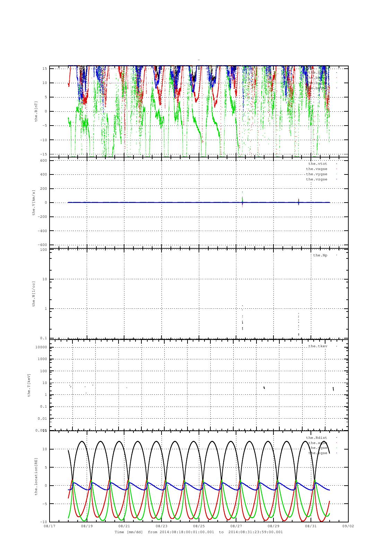
Task: Select the 5 tick on the location axis
Action: pyautogui.click(x=46, y=467)
